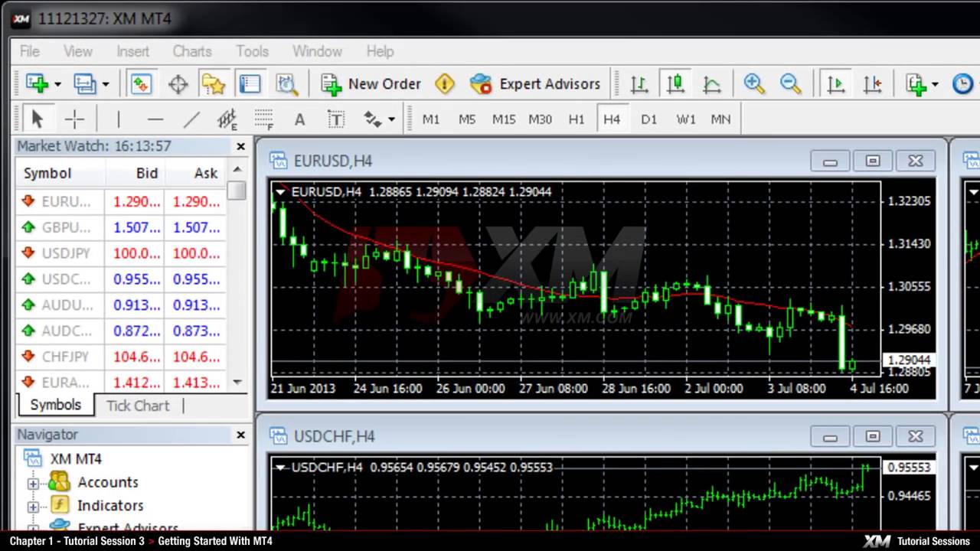Select the H1 timeframe

pyautogui.click(x=577, y=119)
